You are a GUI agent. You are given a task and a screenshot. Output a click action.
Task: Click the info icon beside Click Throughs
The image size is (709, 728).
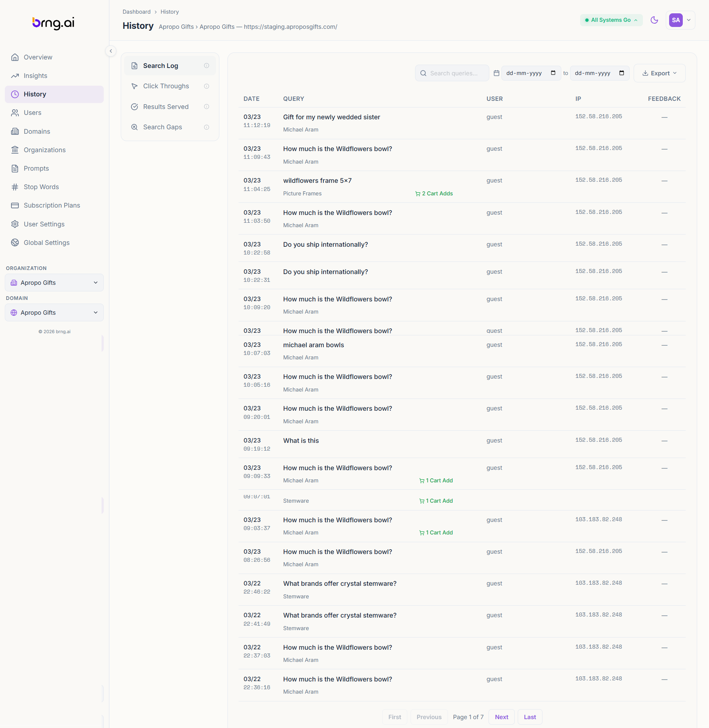click(x=207, y=86)
